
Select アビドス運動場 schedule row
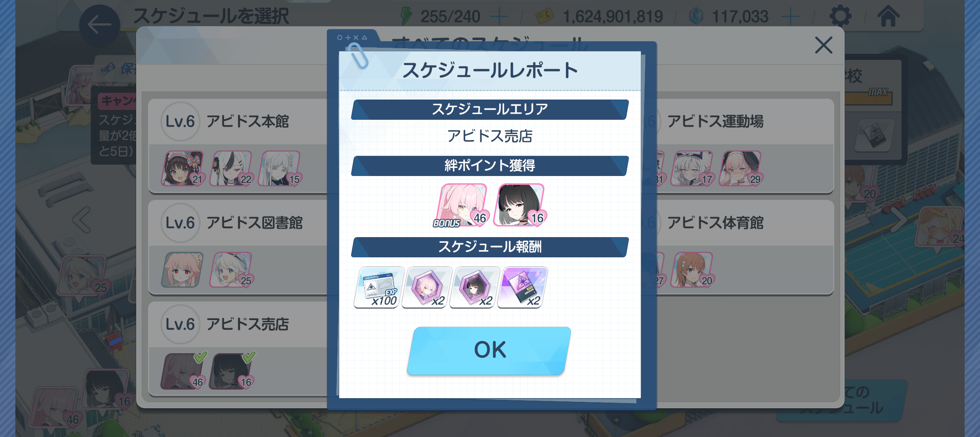click(745, 146)
